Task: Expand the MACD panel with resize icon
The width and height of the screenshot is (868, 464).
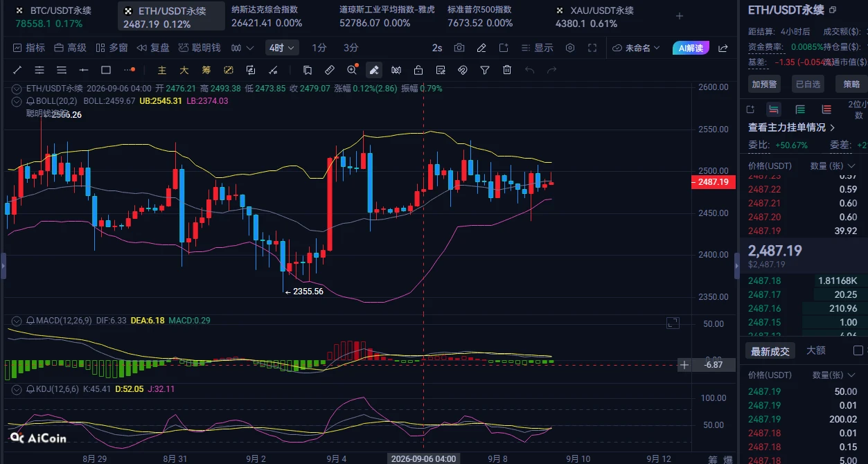Action: tap(673, 322)
